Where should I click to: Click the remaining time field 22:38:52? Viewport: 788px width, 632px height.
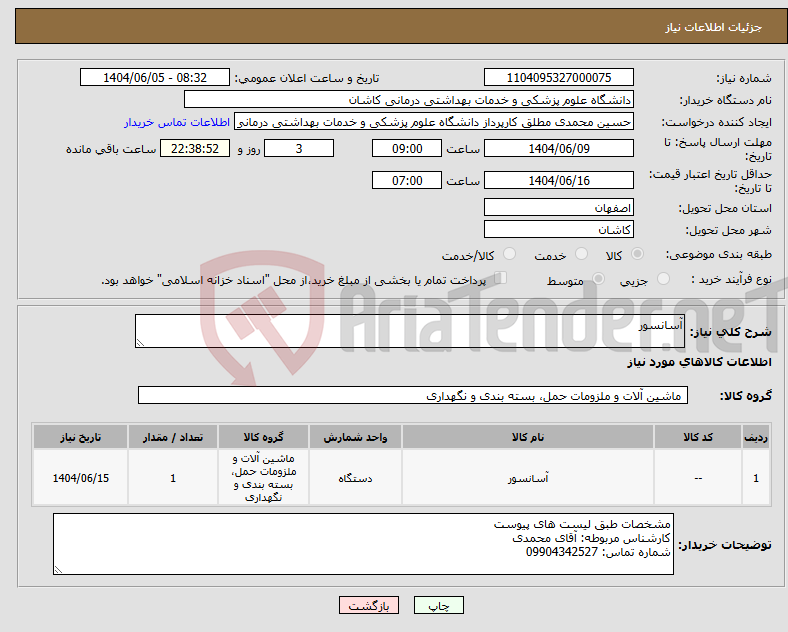194,149
